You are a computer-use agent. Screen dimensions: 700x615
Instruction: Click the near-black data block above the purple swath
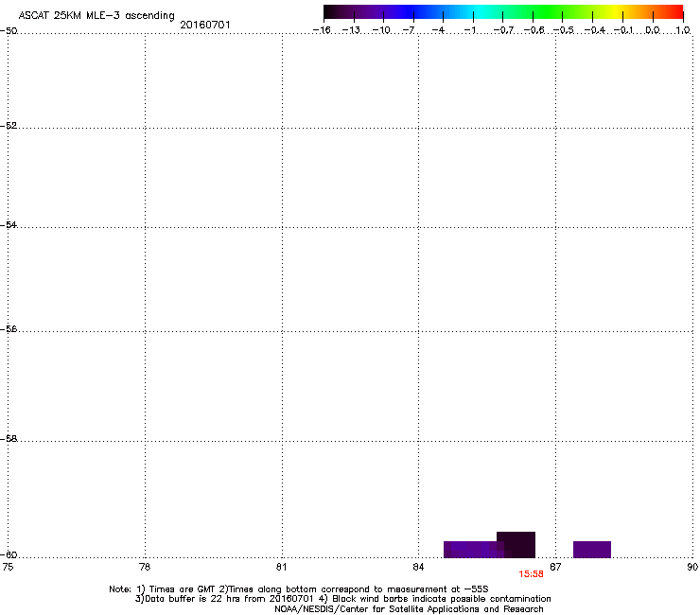click(x=516, y=544)
